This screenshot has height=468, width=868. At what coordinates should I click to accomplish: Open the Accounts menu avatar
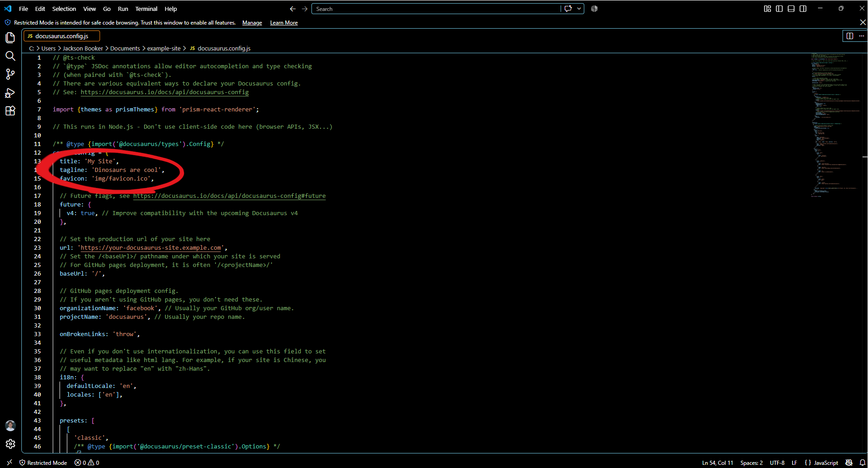(x=10, y=426)
